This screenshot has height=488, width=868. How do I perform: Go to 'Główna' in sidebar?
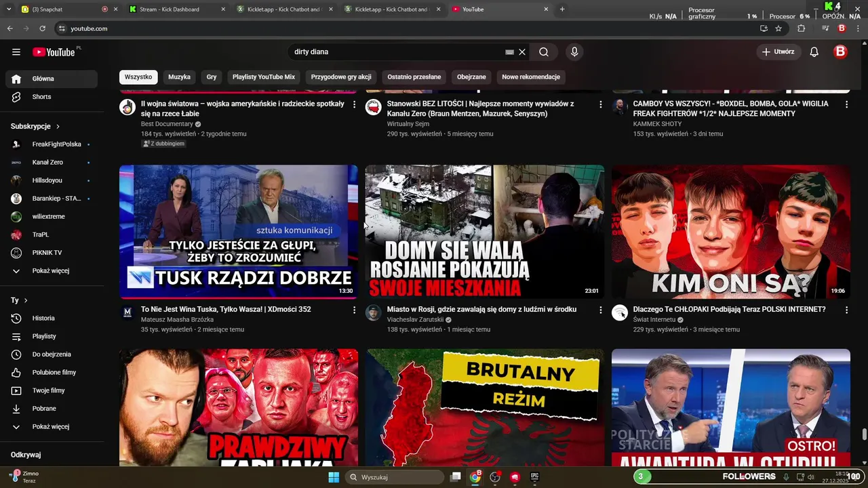52,79
